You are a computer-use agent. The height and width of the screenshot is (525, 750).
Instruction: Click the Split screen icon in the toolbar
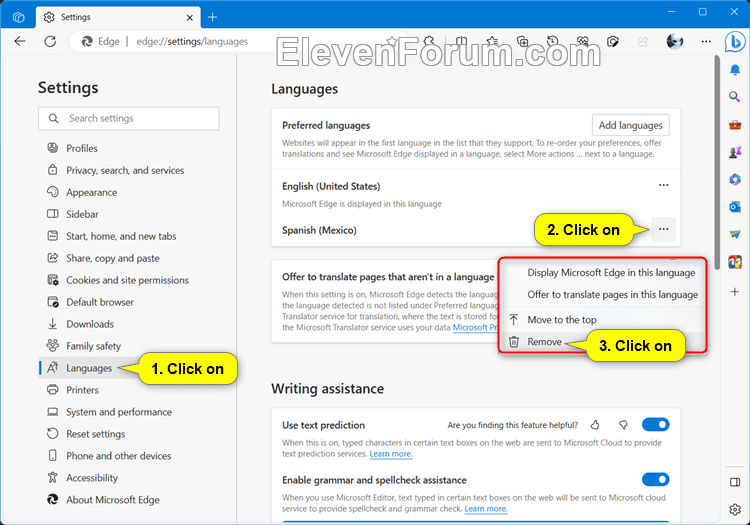point(461,42)
